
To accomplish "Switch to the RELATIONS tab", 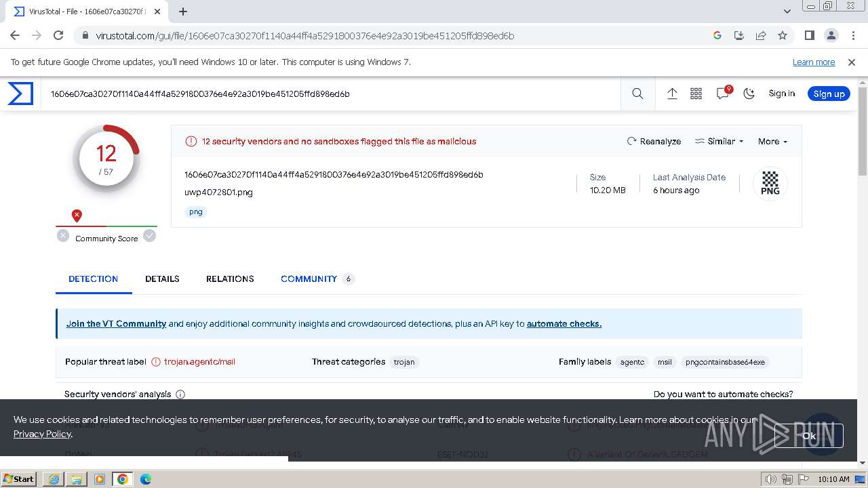I will pos(230,279).
